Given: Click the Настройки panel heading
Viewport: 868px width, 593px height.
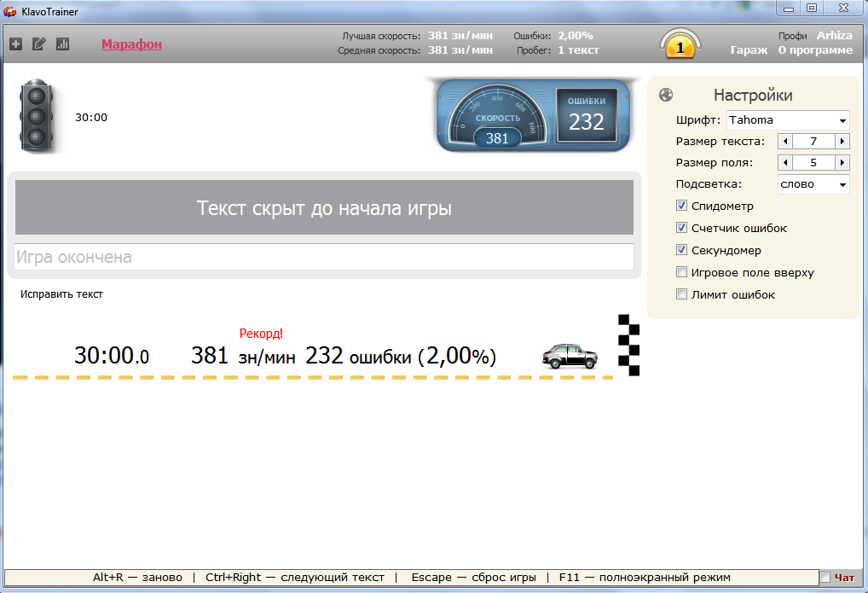Looking at the screenshot, I should click(753, 96).
